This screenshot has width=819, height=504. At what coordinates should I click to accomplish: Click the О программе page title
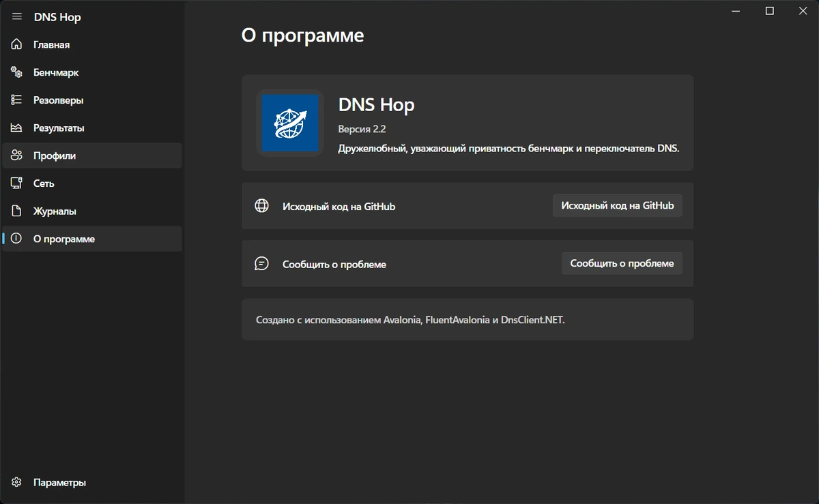(302, 35)
